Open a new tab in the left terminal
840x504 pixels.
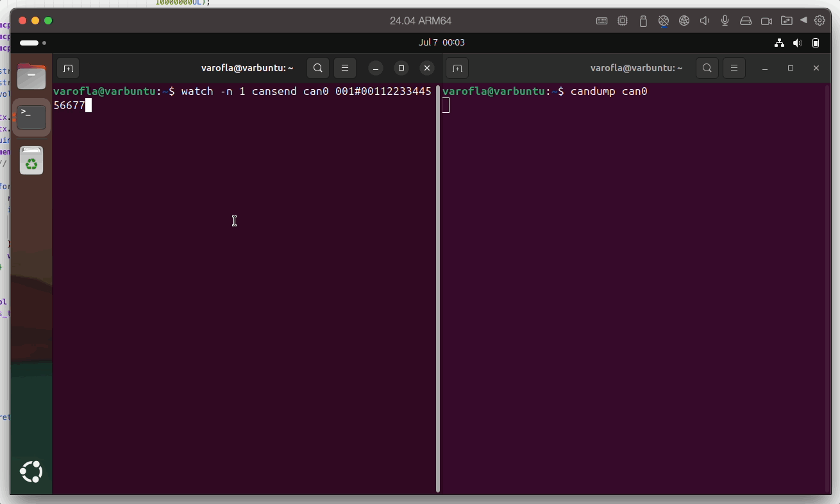(68, 68)
